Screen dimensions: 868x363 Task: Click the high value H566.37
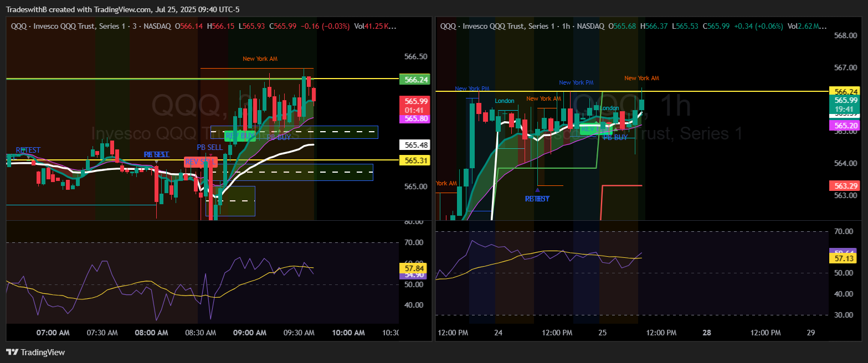tap(653, 26)
